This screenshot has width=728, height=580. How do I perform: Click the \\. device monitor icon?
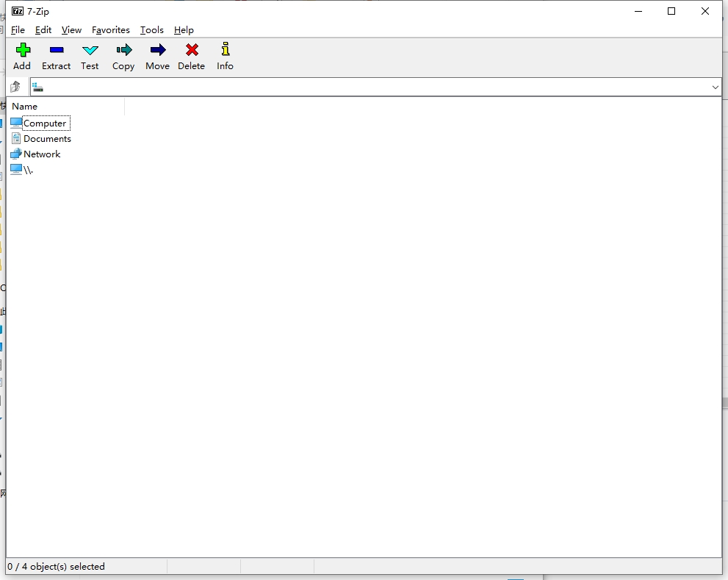point(16,169)
